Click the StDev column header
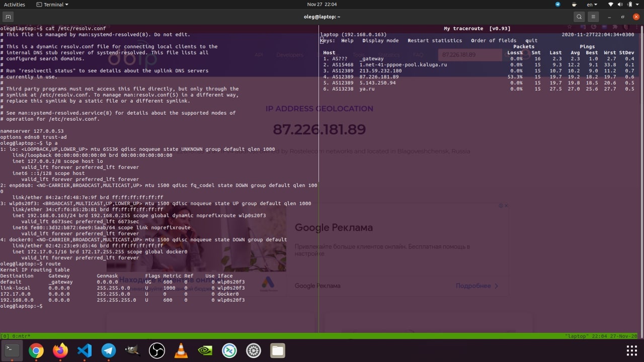Image resolution: width=644 pixels, height=362 pixels. (x=626, y=53)
